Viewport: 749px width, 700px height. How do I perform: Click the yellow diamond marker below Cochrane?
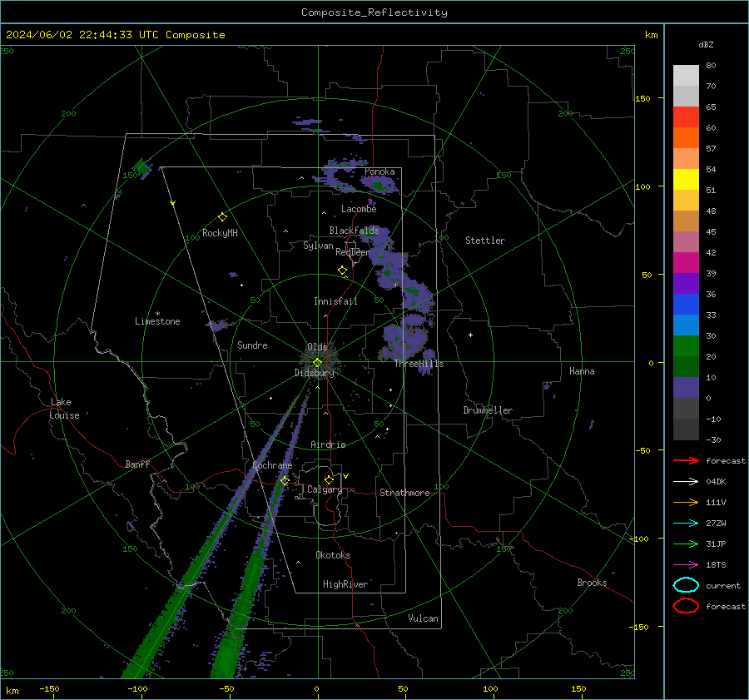[285, 480]
